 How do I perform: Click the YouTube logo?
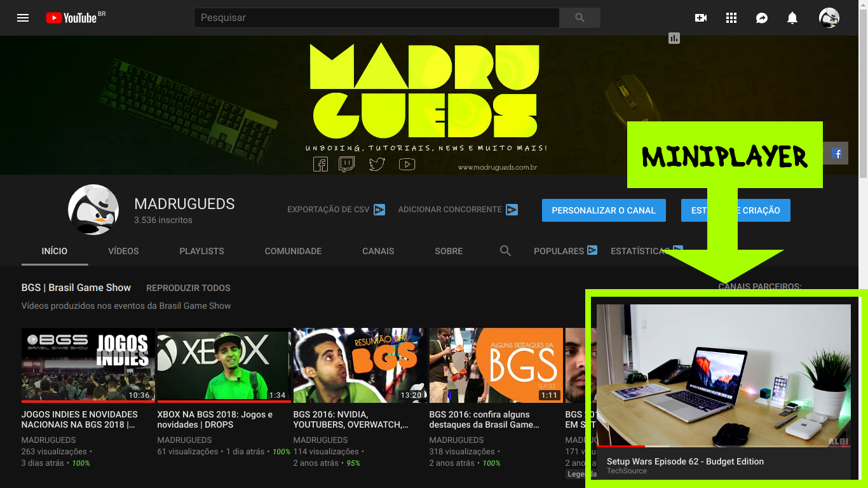point(70,17)
